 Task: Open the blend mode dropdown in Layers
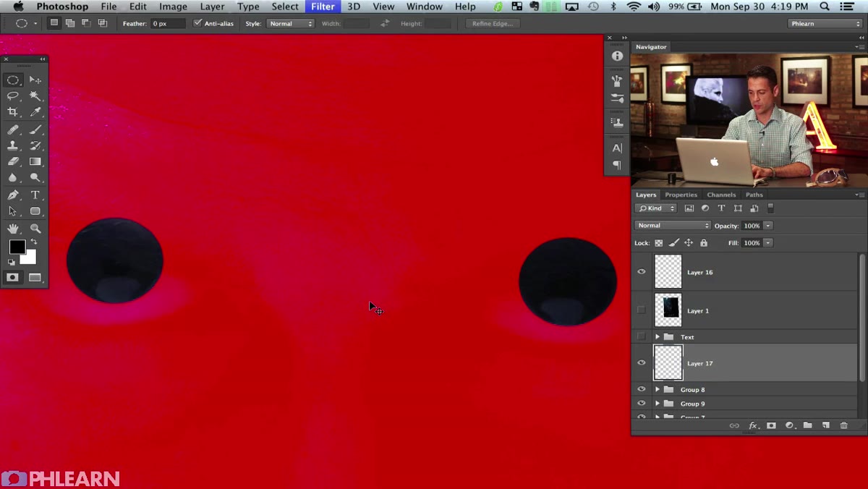[x=673, y=226]
